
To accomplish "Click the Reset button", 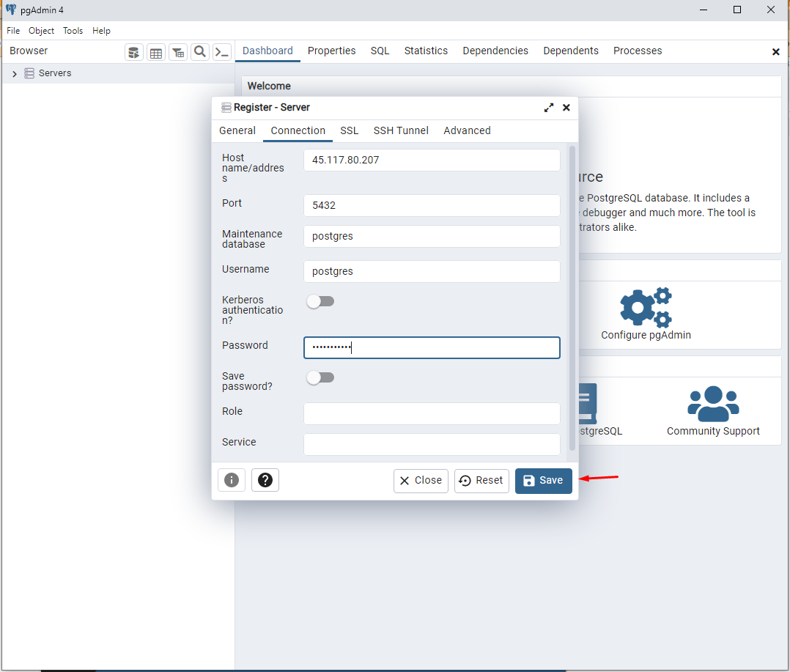I will (x=481, y=481).
